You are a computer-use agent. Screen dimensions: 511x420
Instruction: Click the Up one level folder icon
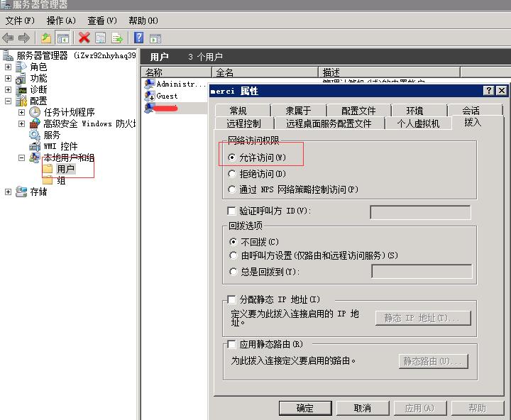pyautogui.click(x=46, y=38)
